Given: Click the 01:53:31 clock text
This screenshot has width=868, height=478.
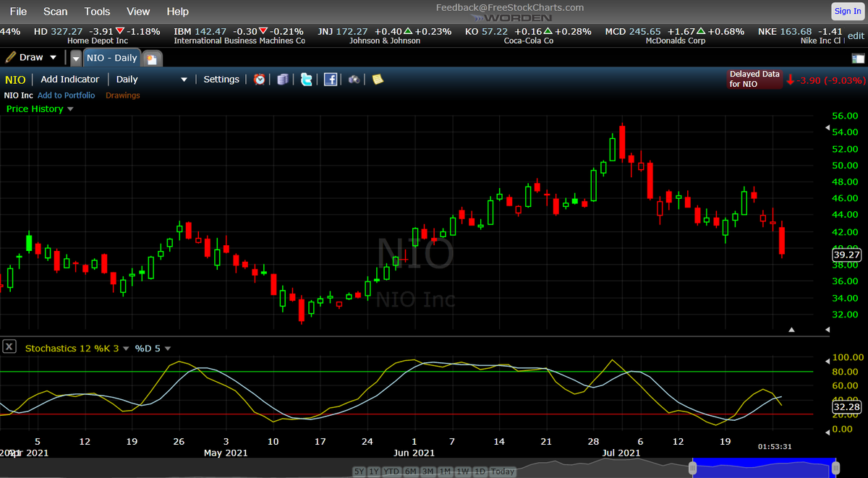Looking at the screenshot, I should (x=775, y=446).
